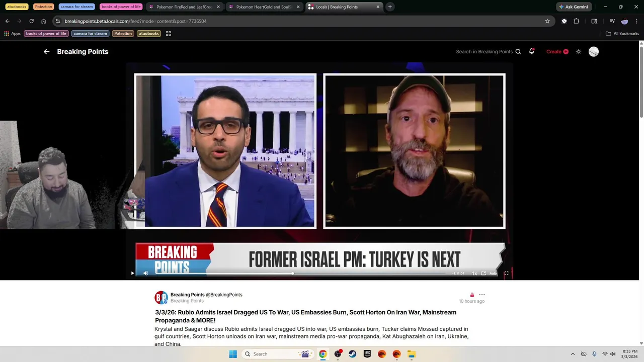This screenshot has height=362, width=644.
Task: Show hidden system tray icons
Action: pos(573,354)
